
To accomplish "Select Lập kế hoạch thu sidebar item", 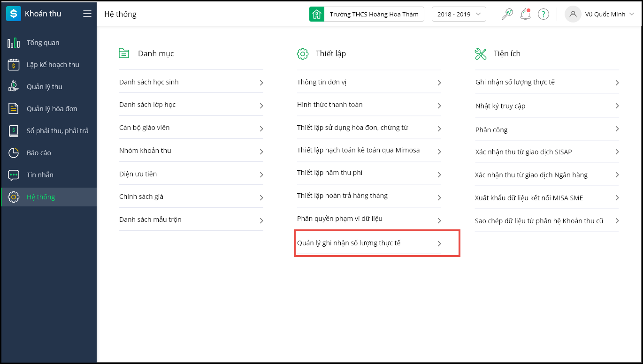I will pyautogui.click(x=53, y=65).
